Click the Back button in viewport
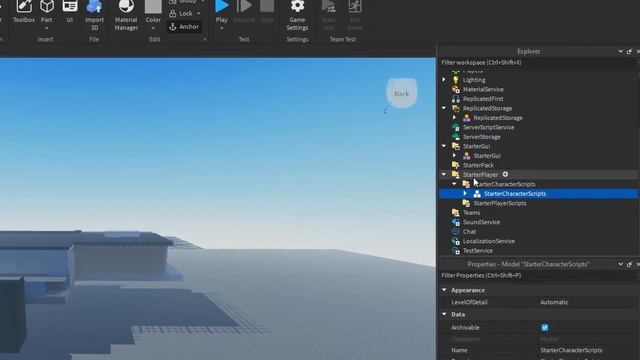Viewport: 640px width, 360px height. [402, 93]
